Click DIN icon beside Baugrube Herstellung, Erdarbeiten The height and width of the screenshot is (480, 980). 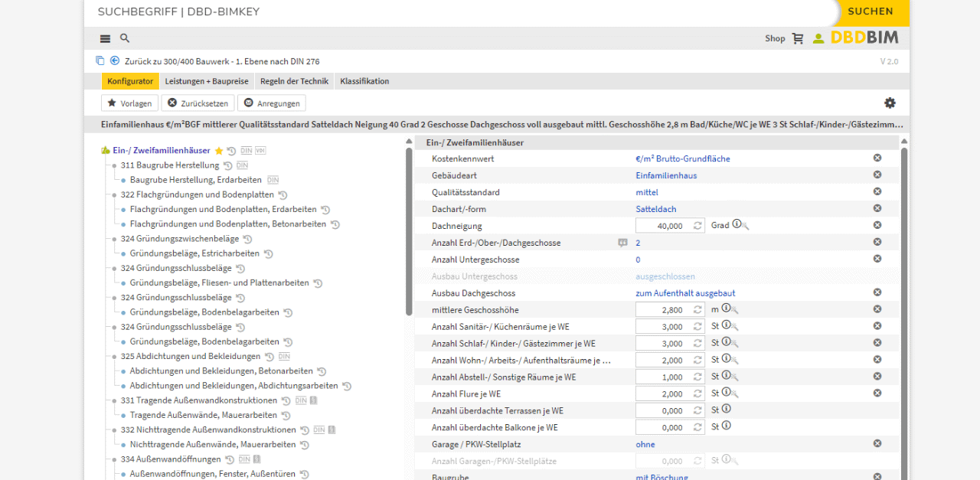[x=273, y=180]
